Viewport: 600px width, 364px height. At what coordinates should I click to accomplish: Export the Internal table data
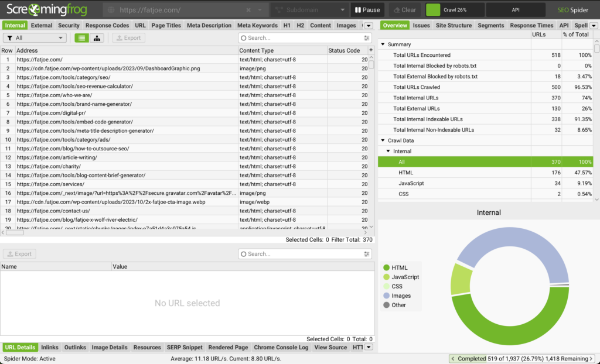tap(128, 38)
